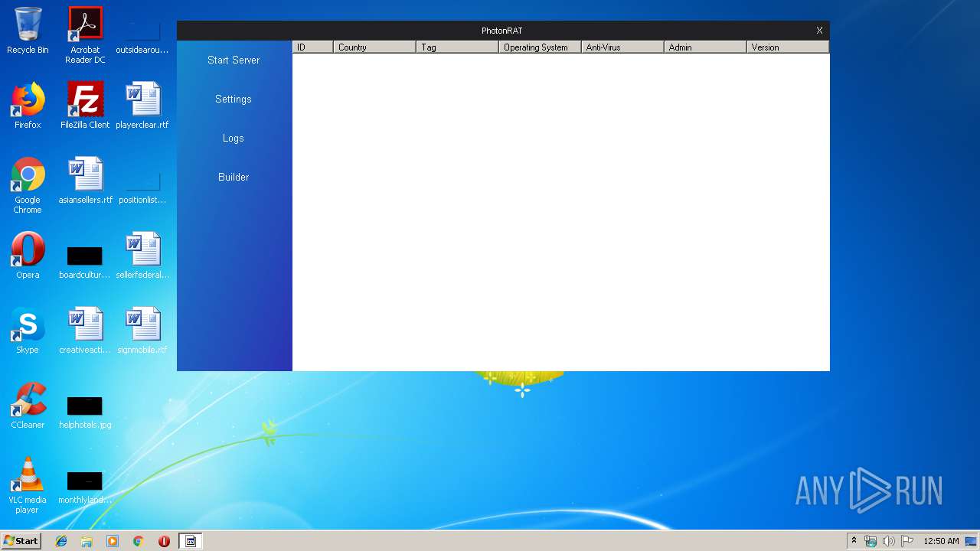Select helphotels.jpg desktop file
This screenshot has height=551, width=980.
85,412
